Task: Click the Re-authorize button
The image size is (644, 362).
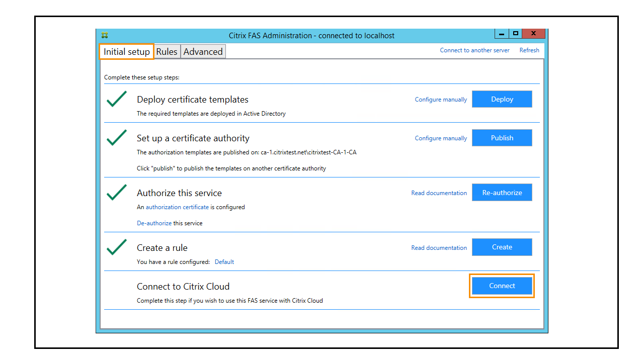Action: [x=502, y=193]
